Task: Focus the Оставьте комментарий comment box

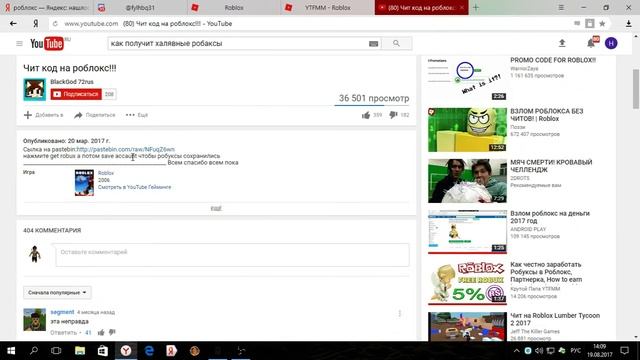Action: tap(232, 255)
